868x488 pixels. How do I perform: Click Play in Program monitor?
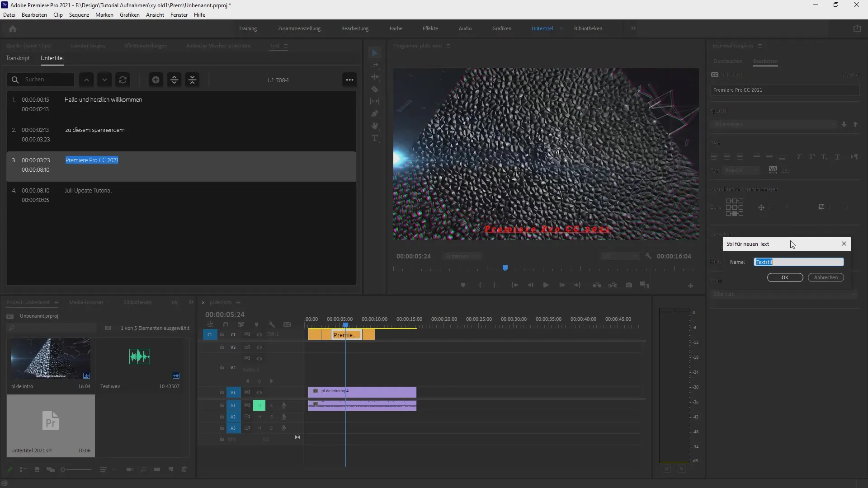(546, 285)
